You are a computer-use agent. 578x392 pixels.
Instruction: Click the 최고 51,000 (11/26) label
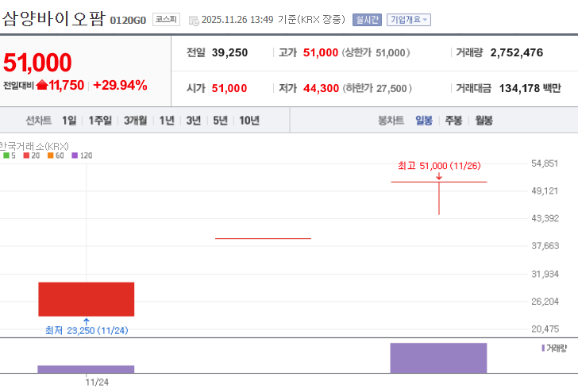point(439,166)
